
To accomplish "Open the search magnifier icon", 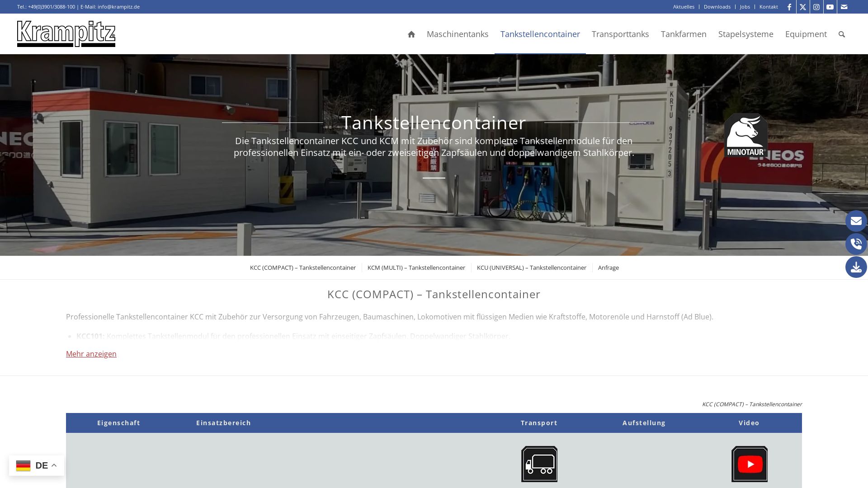I will point(842,34).
